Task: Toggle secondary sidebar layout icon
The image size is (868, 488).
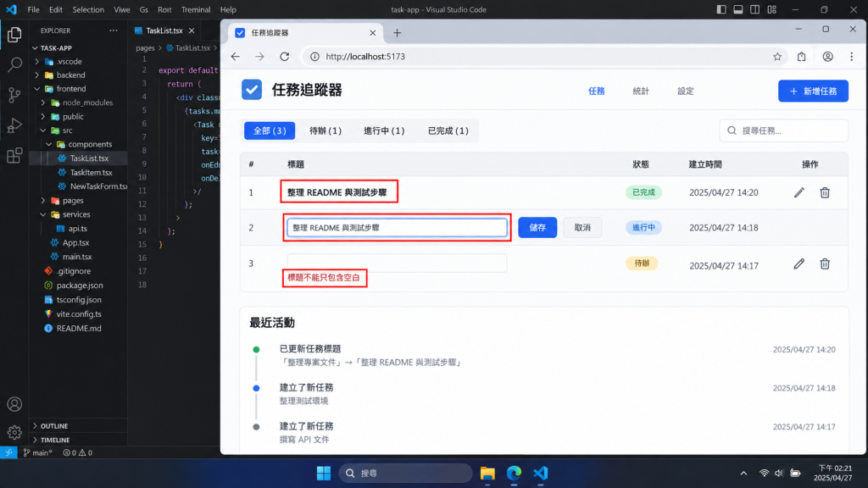Action: click(x=754, y=9)
